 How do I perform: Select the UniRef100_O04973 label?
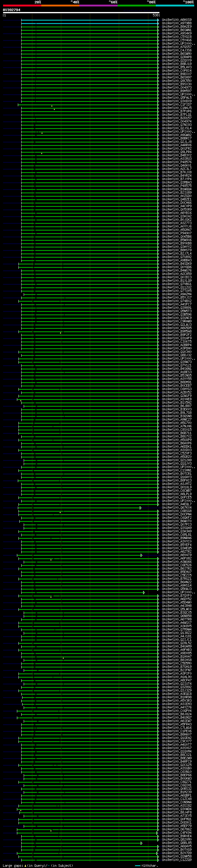pyautogui.click(x=177, y=88)
